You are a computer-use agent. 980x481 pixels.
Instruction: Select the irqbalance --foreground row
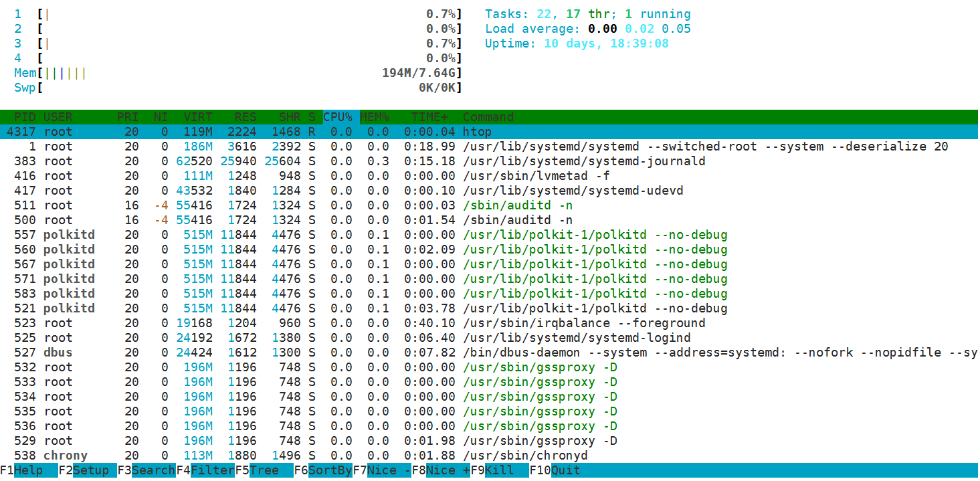click(x=489, y=323)
